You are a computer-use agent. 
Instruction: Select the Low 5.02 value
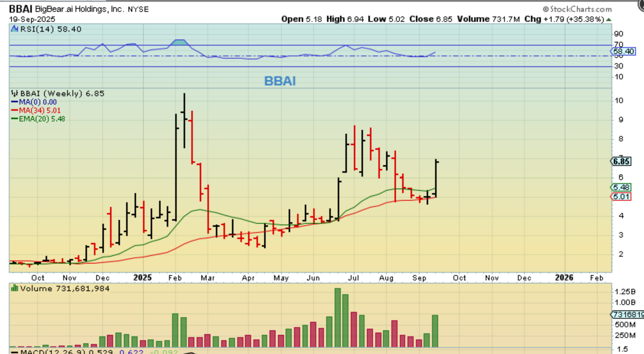(x=386, y=19)
